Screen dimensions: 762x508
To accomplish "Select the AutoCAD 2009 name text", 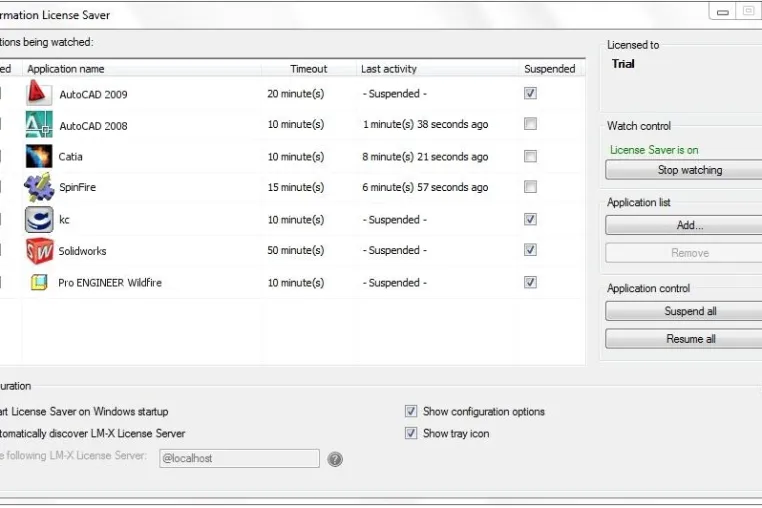I will pos(93,94).
